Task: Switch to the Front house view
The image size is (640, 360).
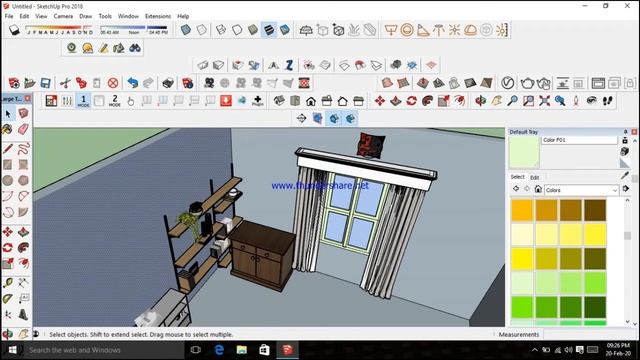Action: (311, 100)
